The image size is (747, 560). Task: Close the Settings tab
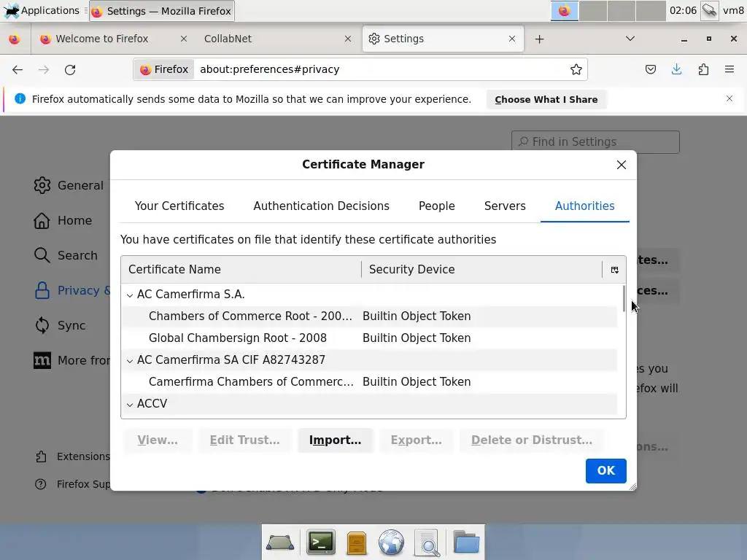point(512,39)
